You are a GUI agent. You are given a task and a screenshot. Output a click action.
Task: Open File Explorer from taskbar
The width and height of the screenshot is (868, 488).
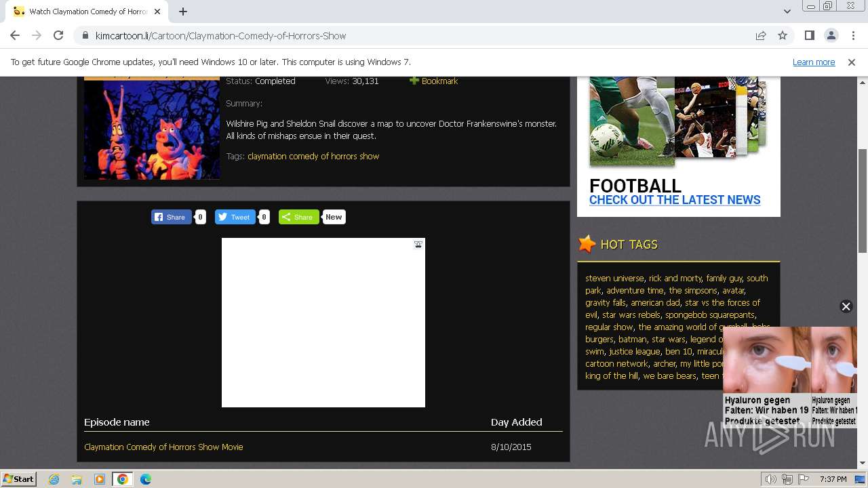[77, 479]
